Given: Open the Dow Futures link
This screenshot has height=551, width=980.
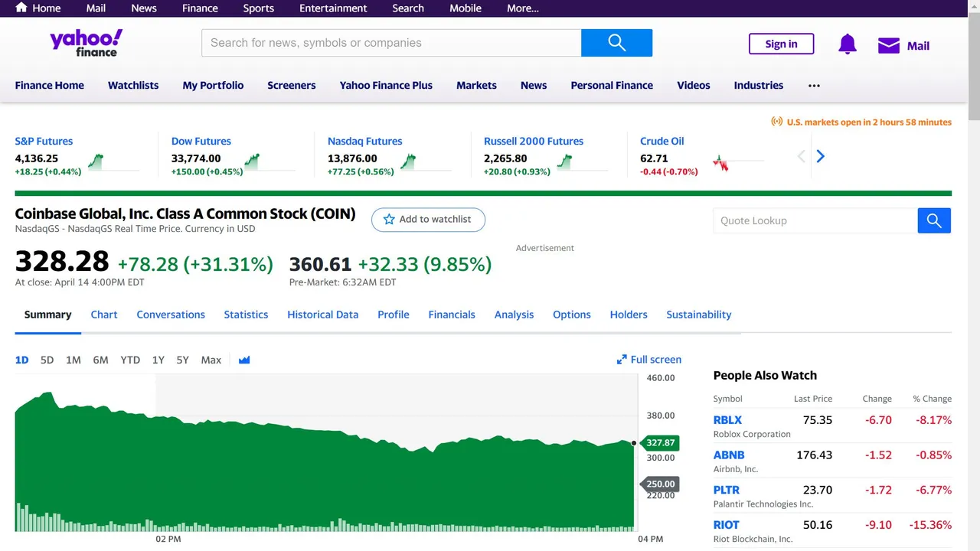Looking at the screenshot, I should pos(201,142).
